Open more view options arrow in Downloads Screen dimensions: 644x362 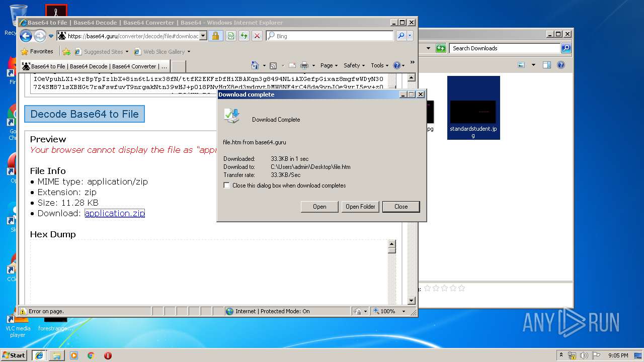tap(533, 65)
